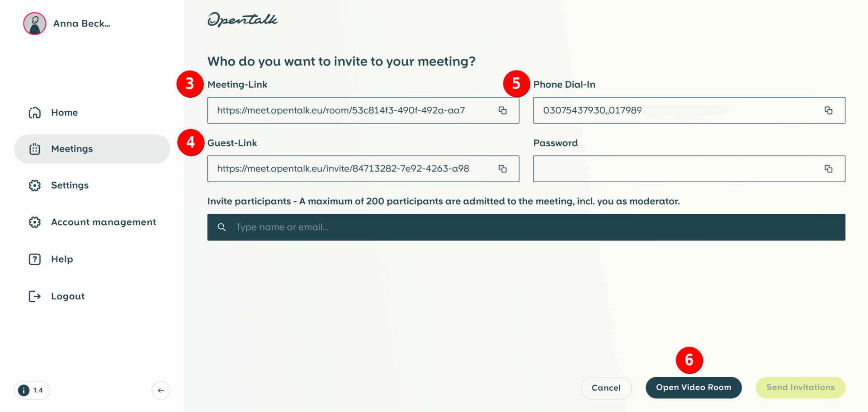Screen dimensions: 868x412
Task: Open the Video Room
Action: click(x=693, y=387)
